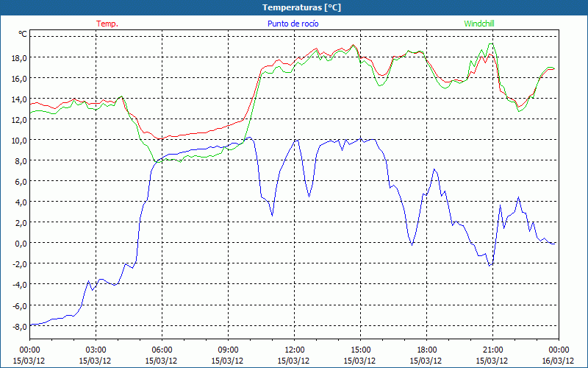Click the 4,0 y-axis value
This screenshot has height=368, width=588.
(21, 202)
